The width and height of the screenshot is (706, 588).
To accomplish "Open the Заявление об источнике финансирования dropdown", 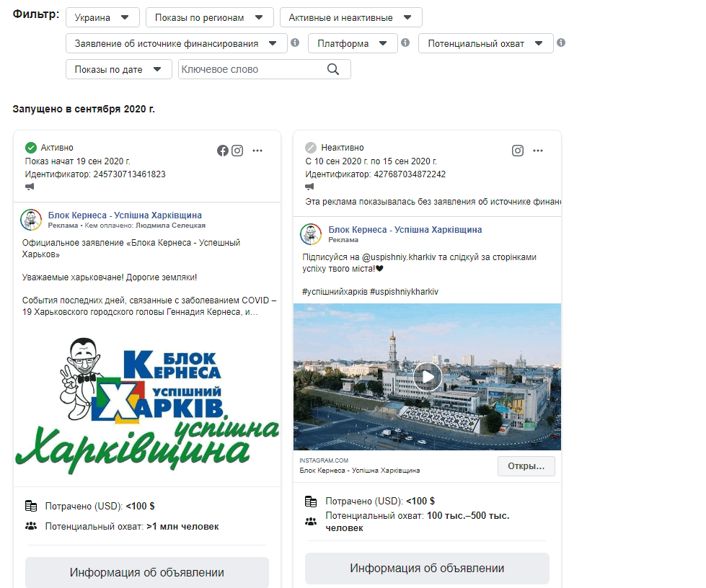I will 176,43.
